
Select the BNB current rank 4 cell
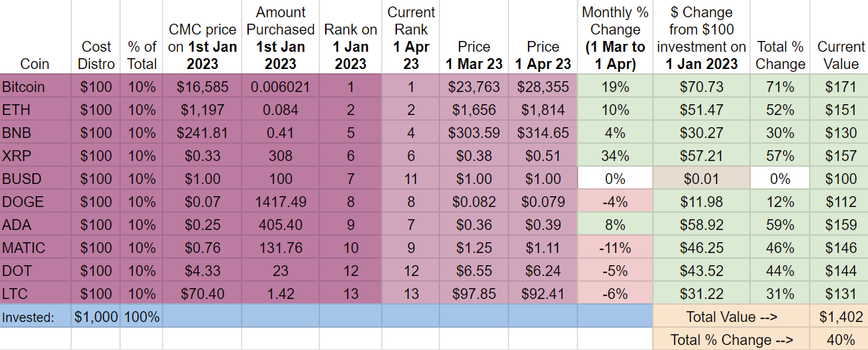tap(411, 133)
